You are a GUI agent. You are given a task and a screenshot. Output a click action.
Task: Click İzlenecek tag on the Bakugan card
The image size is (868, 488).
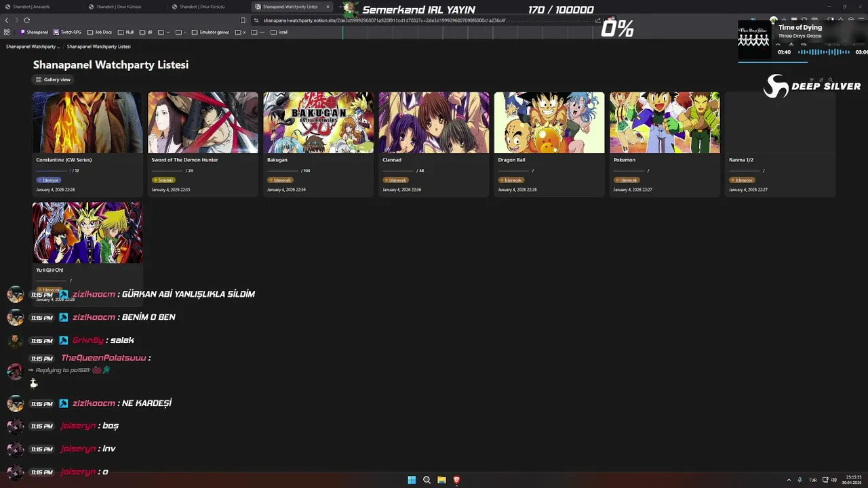tap(280, 180)
